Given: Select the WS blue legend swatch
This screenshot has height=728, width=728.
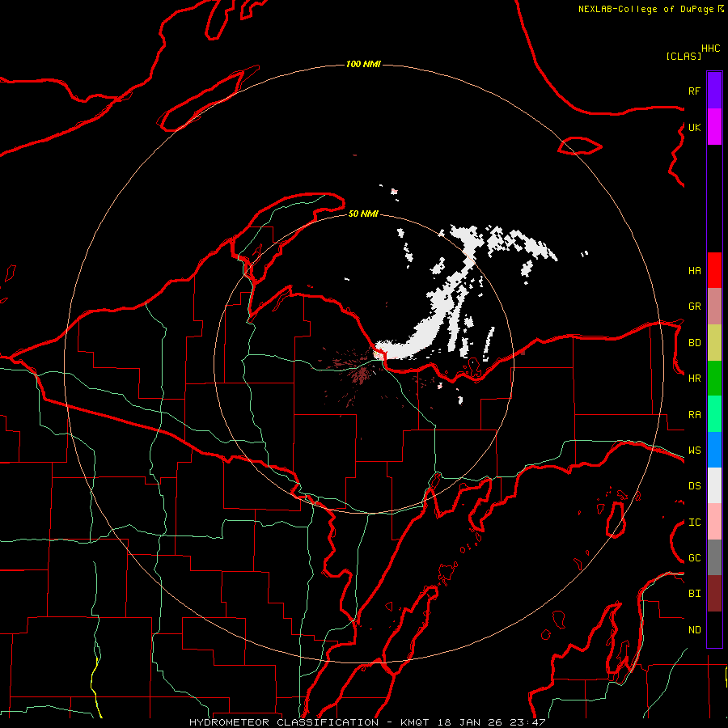Looking at the screenshot, I should pyautogui.click(x=714, y=450).
